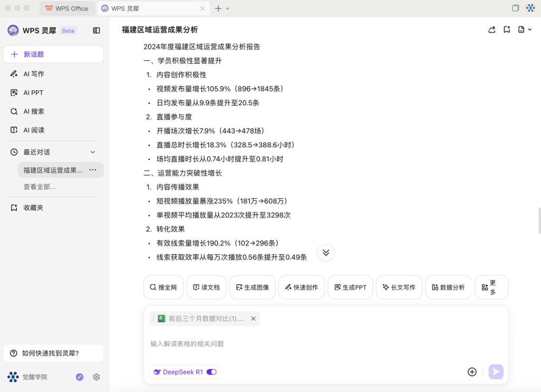This screenshot has width=541, height=392.
Task: Click the 二、运营能力突破性增长 heading
Action: pos(182,173)
